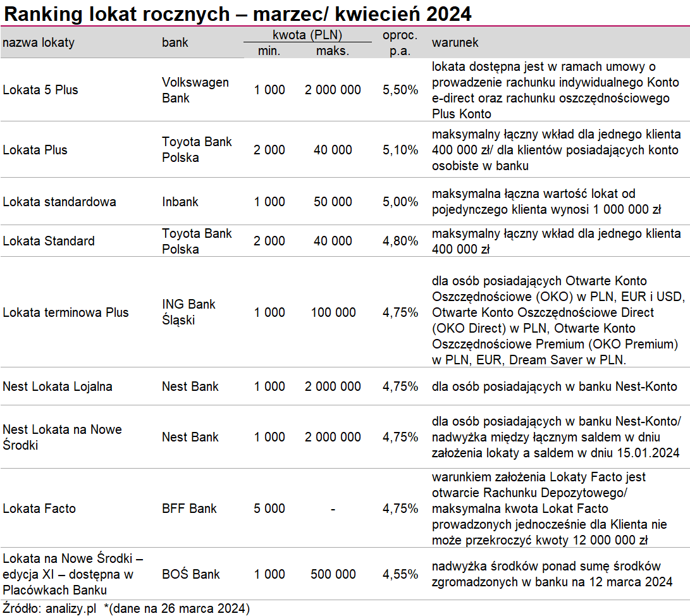Click the 'warunek' column header

(455, 42)
